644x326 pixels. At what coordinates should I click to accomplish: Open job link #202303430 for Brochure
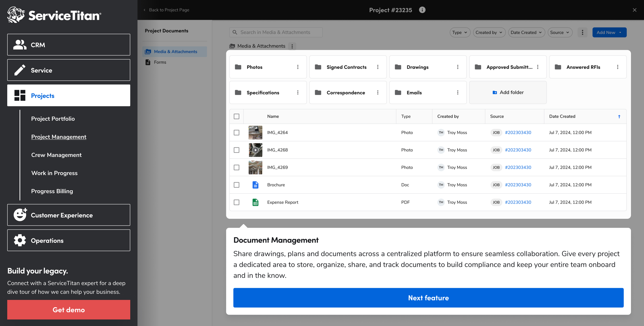click(x=518, y=185)
